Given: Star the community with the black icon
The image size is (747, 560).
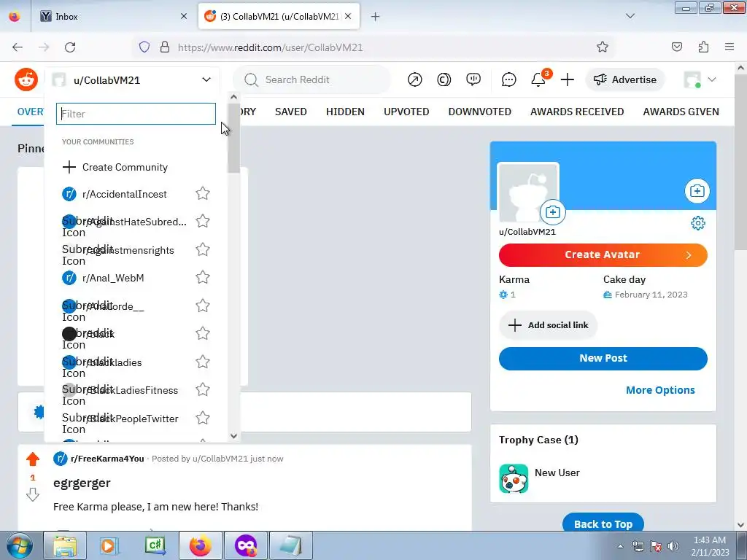Looking at the screenshot, I should [x=203, y=333].
